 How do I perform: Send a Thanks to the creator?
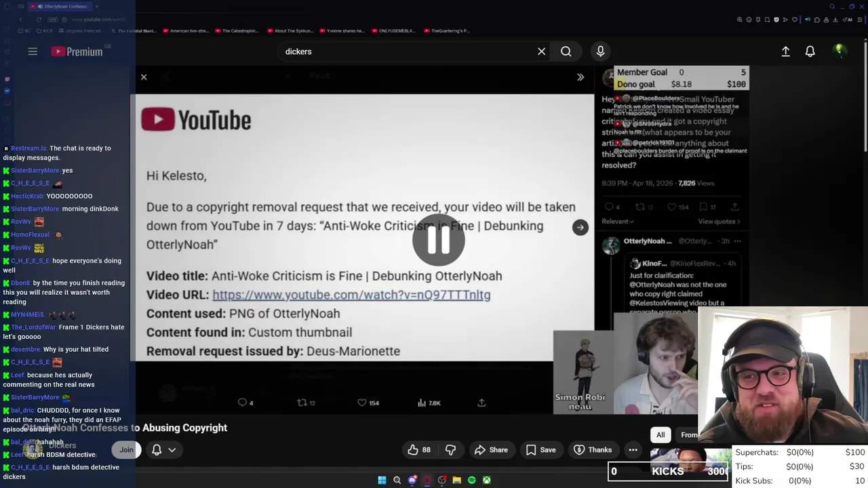click(x=593, y=449)
